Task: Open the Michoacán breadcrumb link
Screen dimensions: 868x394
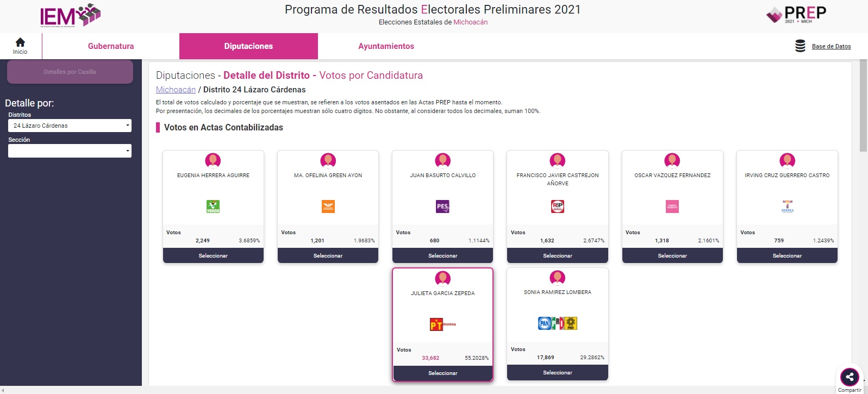Action: [176, 90]
